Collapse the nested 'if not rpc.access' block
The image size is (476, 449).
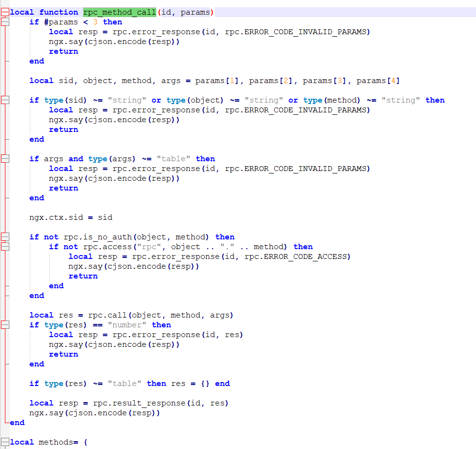pos(5,247)
